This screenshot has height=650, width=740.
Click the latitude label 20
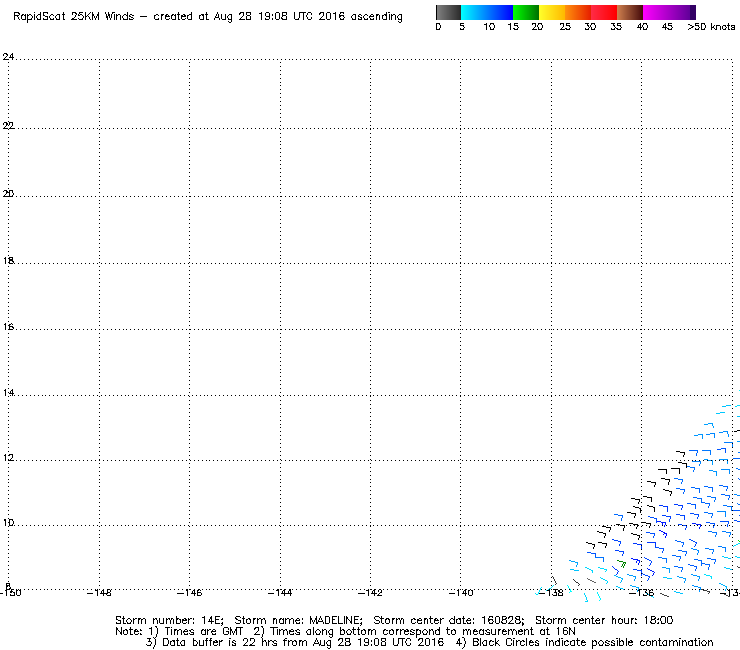[x=8, y=194]
